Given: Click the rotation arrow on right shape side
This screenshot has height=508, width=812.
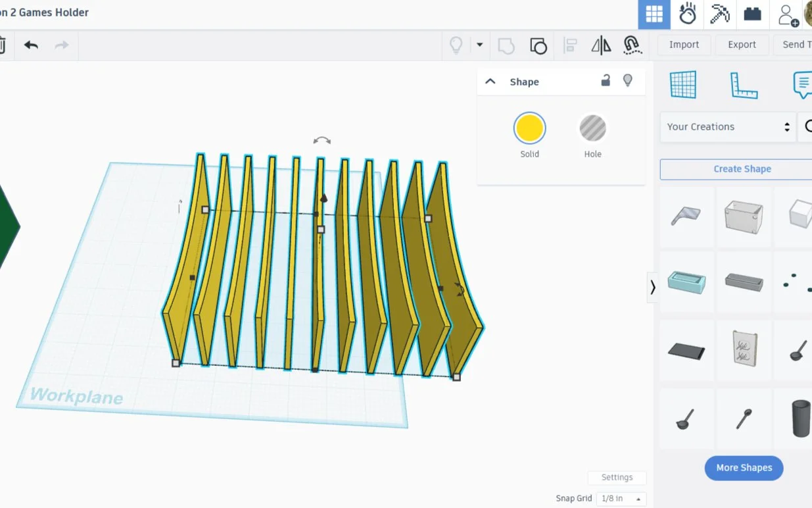Looking at the screenshot, I should [x=460, y=290].
